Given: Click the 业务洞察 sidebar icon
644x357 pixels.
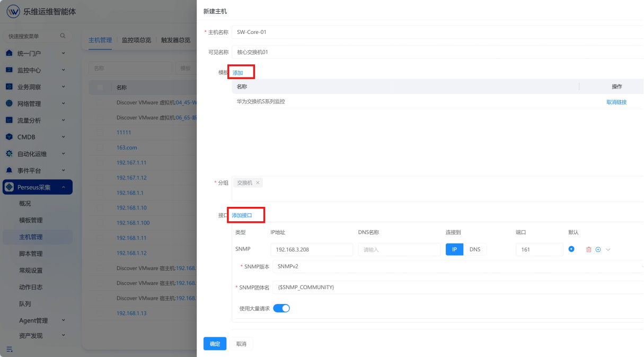Looking at the screenshot, I should tap(9, 86).
